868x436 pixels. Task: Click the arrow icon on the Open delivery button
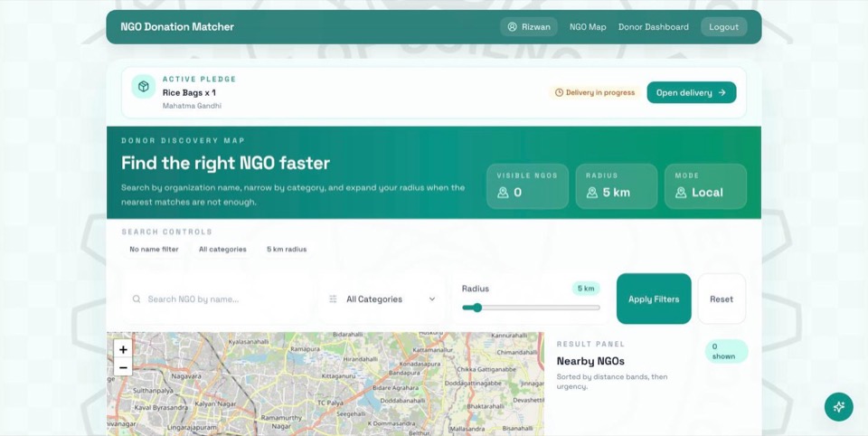722,92
